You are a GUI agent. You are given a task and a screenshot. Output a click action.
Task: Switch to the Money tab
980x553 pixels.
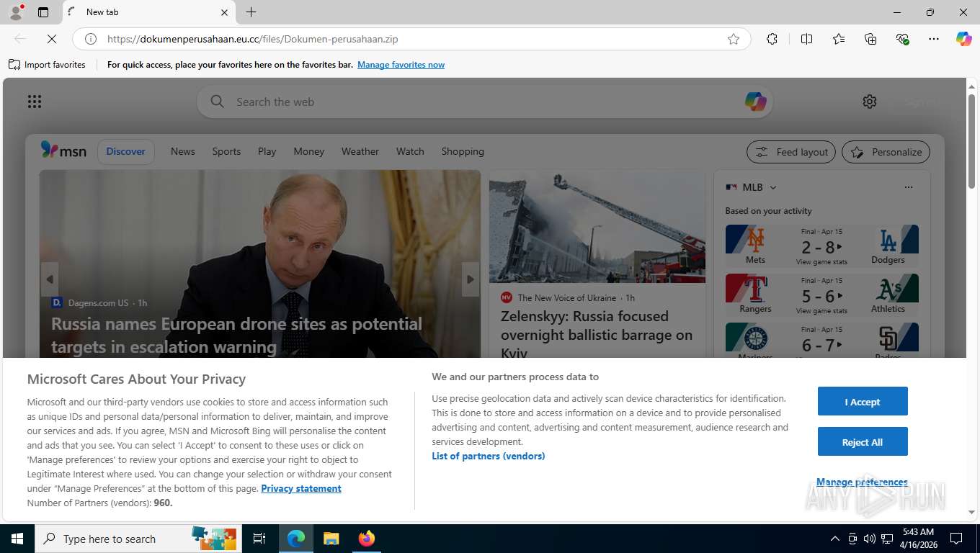tap(309, 151)
